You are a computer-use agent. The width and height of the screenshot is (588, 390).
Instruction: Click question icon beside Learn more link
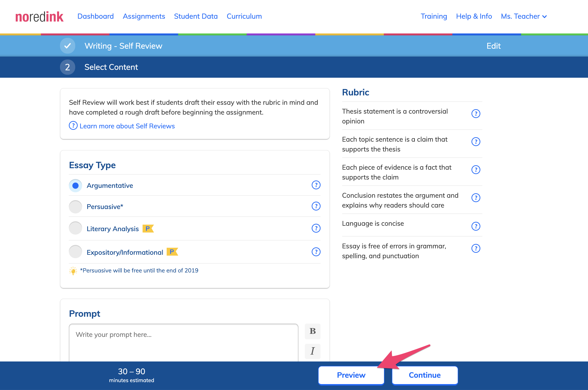click(73, 126)
